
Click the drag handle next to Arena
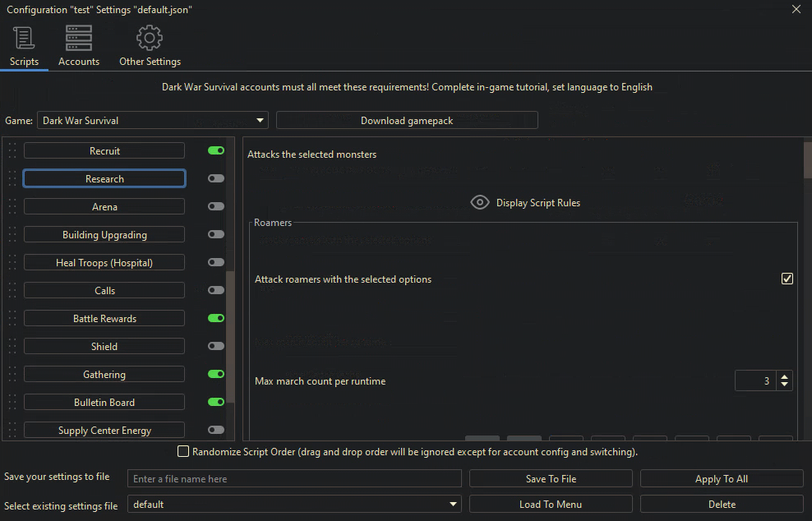coord(12,207)
